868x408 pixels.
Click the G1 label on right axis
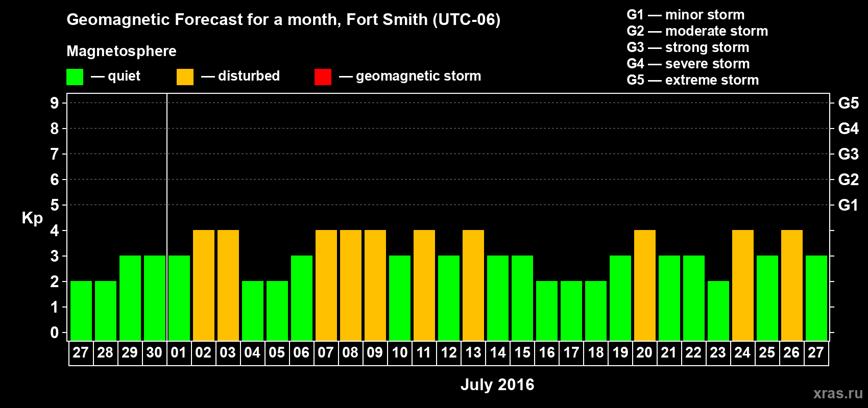[x=848, y=205]
